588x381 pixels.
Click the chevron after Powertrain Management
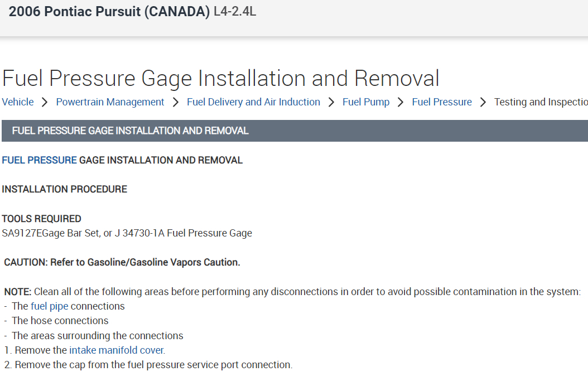(x=176, y=102)
